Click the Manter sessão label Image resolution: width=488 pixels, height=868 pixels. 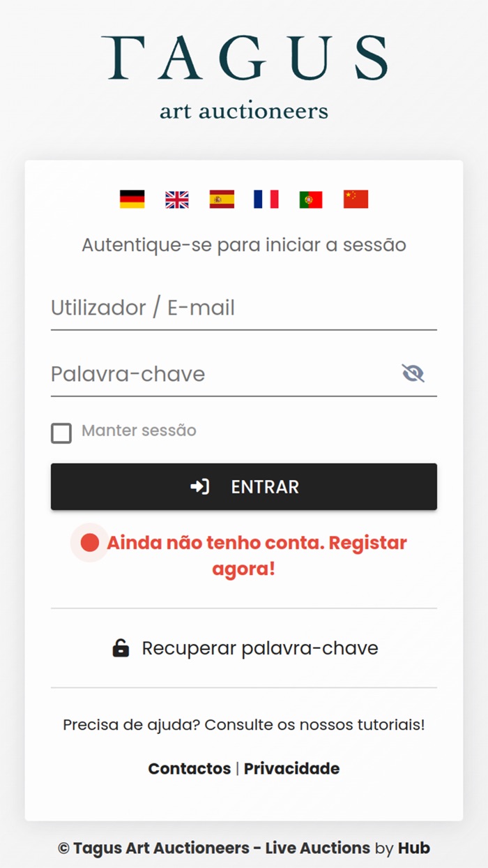pos(139,431)
